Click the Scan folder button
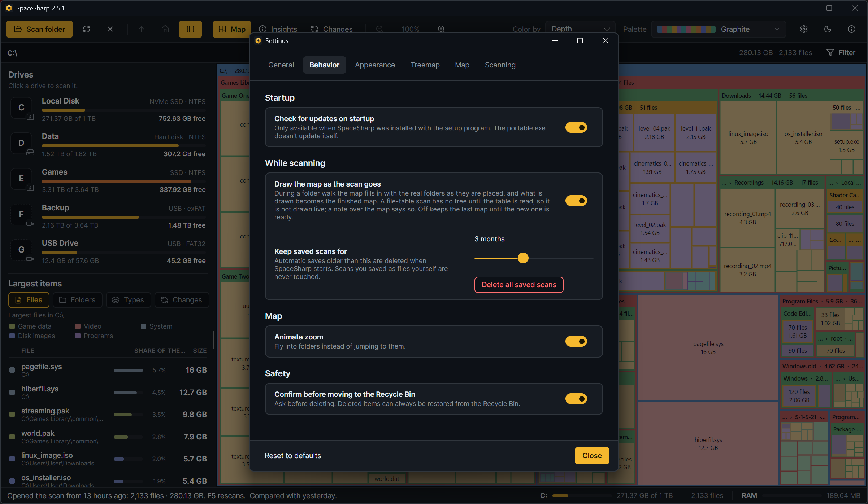 (x=39, y=29)
